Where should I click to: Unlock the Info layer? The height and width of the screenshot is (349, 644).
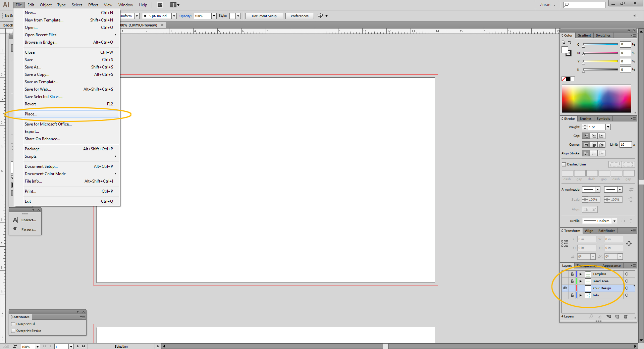[x=572, y=295]
